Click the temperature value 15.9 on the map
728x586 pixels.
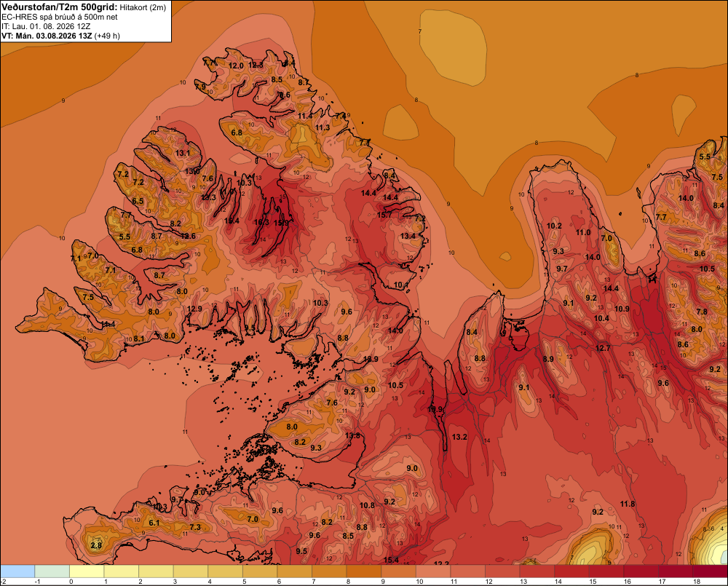281,223
